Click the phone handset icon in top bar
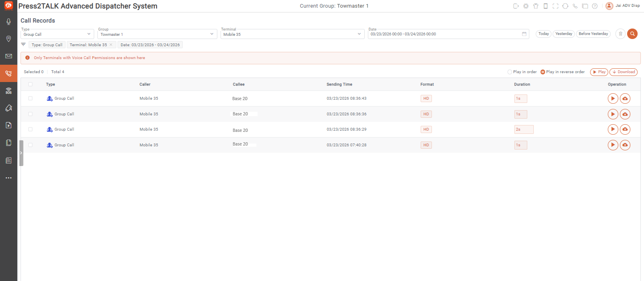 click(x=575, y=6)
